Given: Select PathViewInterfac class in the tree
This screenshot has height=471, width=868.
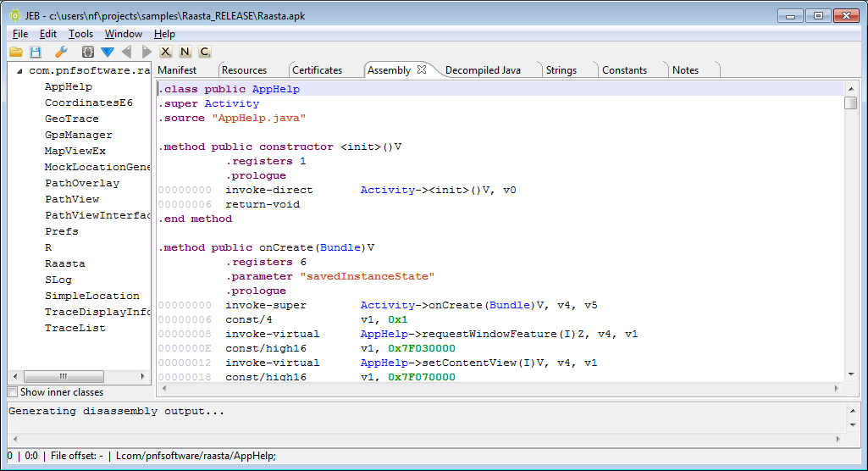Looking at the screenshot, I should pos(97,215).
